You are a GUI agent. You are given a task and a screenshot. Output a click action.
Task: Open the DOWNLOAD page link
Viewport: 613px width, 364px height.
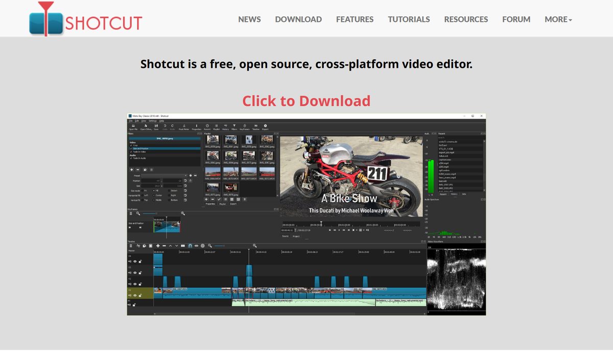[x=298, y=19]
